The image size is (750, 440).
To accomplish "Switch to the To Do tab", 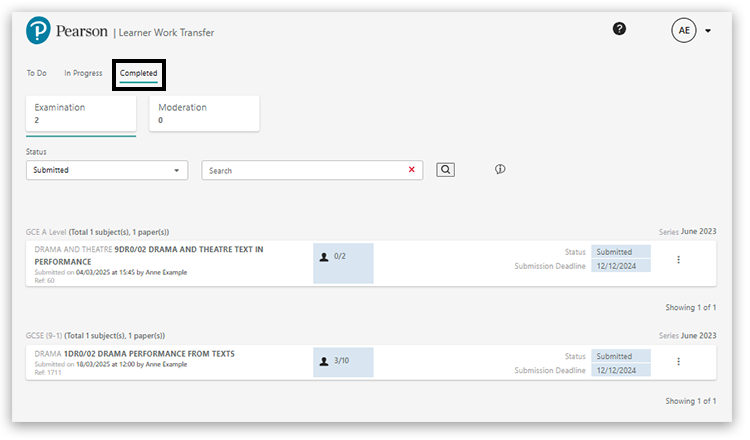I will pyautogui.click(x=37, y=73).
